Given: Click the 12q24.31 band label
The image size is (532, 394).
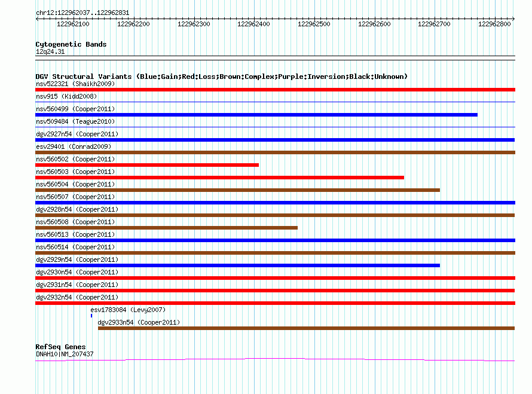Looking at the screenshot, I should [x=50, y=51].
